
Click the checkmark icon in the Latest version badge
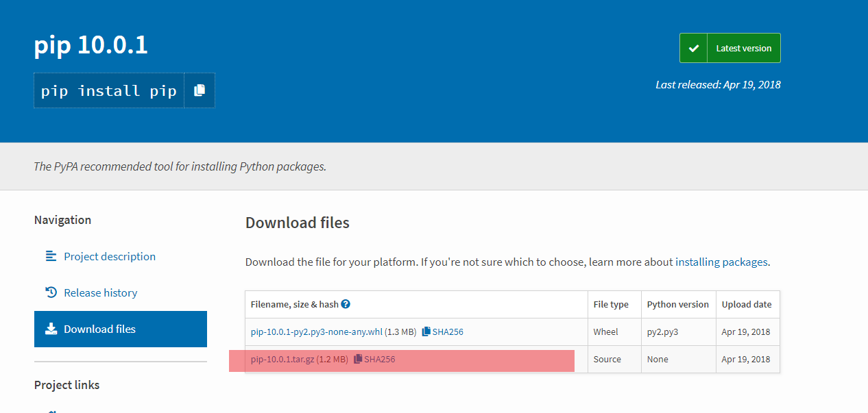pyautogui.click(x=693, y=48)
